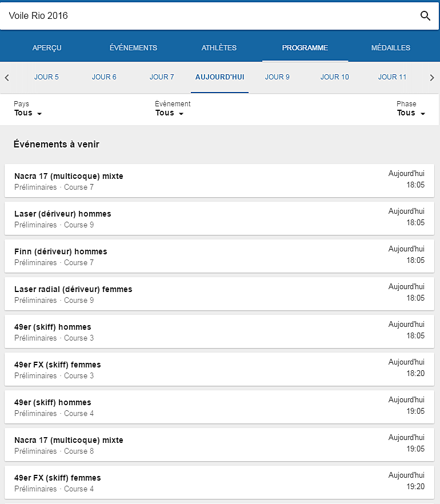Open 49er FX femmes Course 3 event
440x504 pixels.
click(219, 369)
